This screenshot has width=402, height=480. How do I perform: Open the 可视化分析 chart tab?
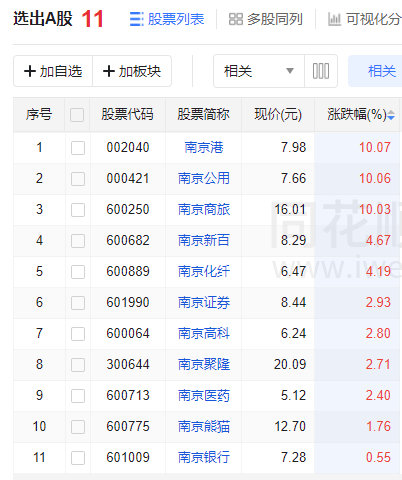pyautogui.click(x=365, y=19)
